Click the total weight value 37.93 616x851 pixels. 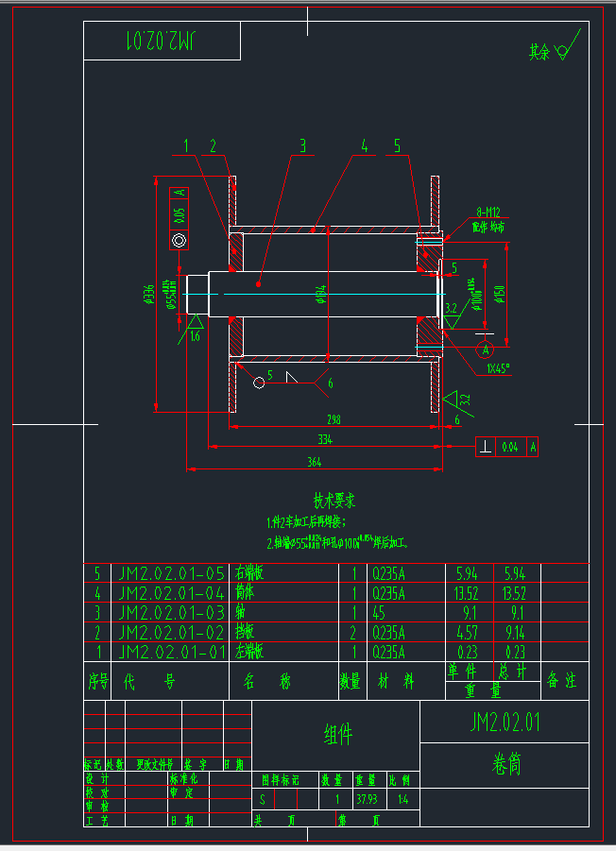pos(367,799)
